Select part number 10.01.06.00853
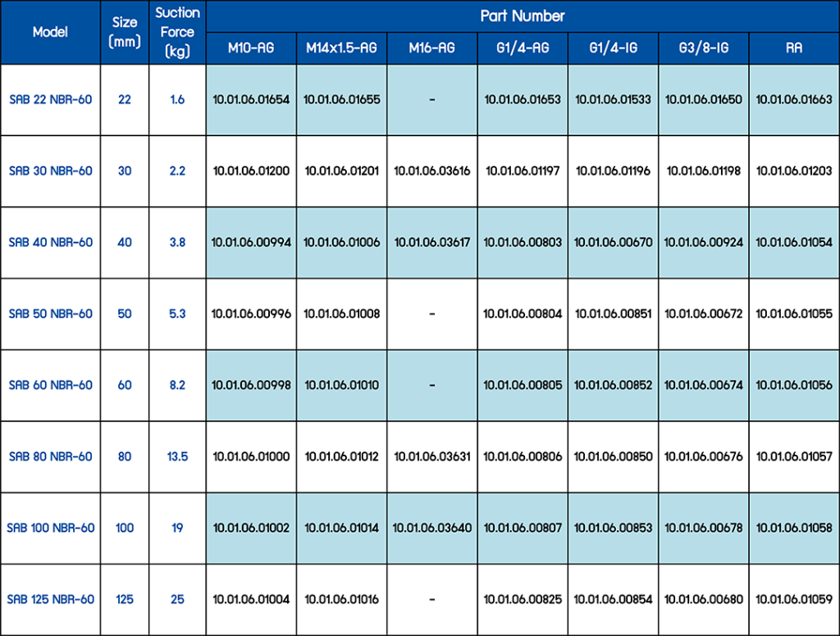Viewport: 840px width, 636px height. (x=613, y=528)
